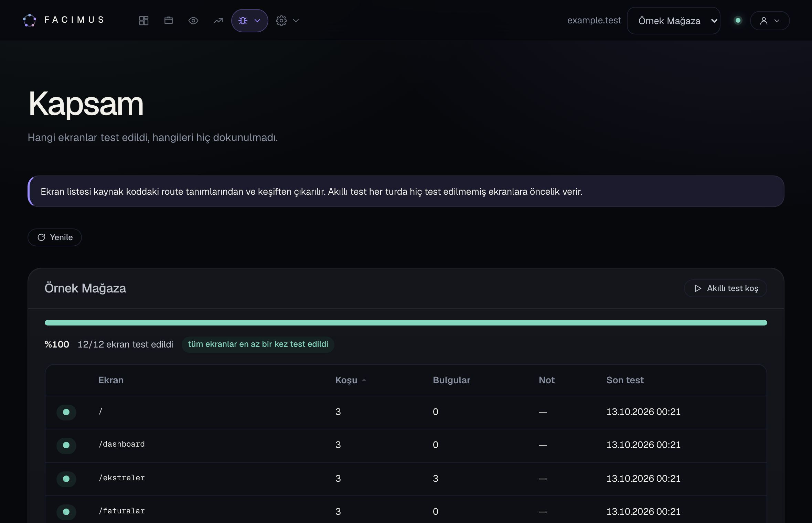The height and width of the screenshot is (523, 812).
Task: Click the green status dot of / row
Action: click(66, 412)
